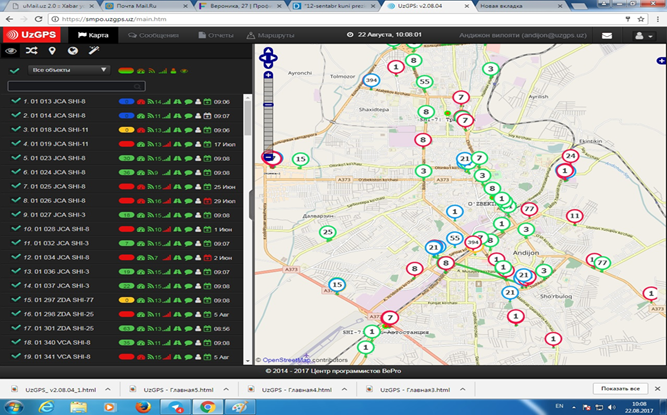Image resolution: width=667 pixels, height=415 pixels.
Task: Toggle checkmark for 01 013 JCA SHI-8
Action: [x=15, y=101]
